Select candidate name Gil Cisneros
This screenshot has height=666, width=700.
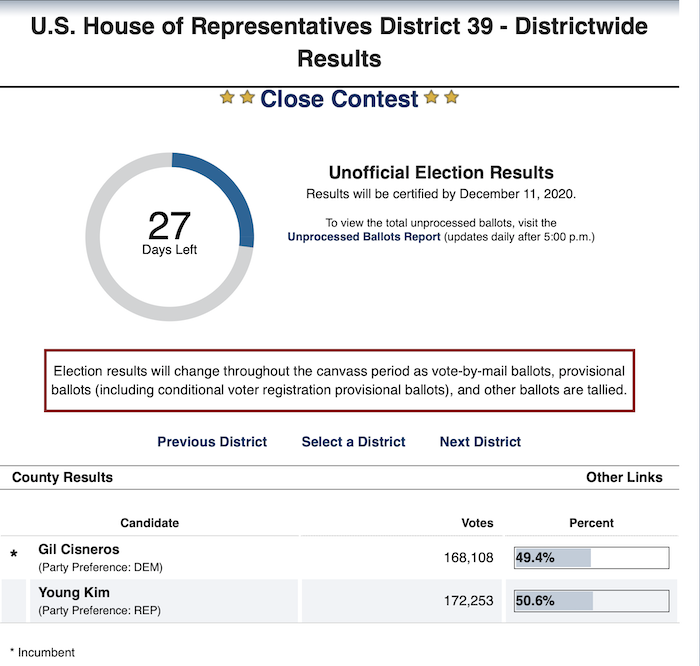coord(79,549)
